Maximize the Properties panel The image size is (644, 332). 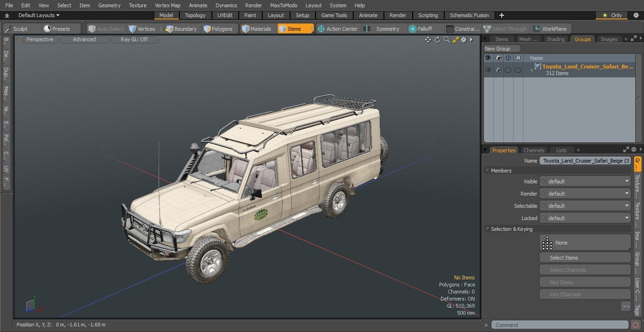tap(626, 150)
